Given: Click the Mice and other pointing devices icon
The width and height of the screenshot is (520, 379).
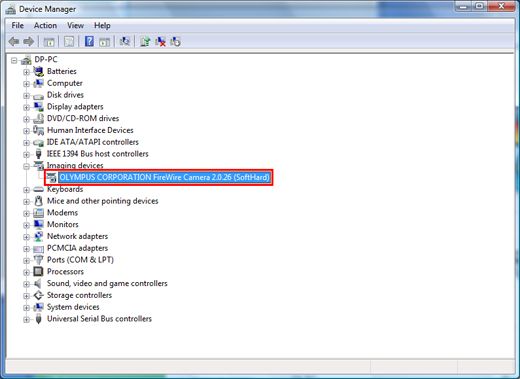Looking at the screenshot, I should [39, 201].
